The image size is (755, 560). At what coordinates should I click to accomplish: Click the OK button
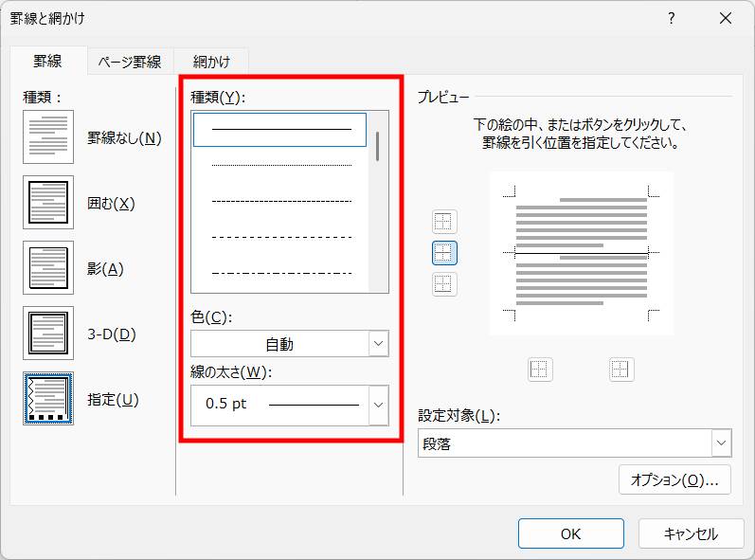(570, 533)
